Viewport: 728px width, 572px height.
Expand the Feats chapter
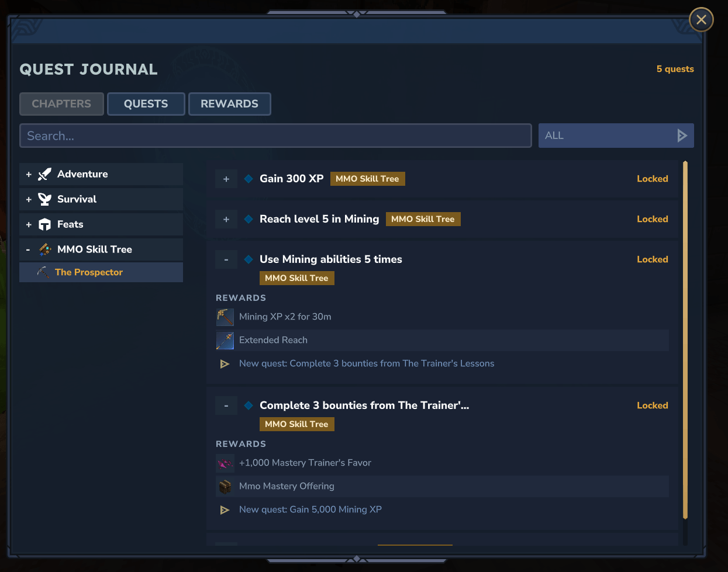tap(29, 225)
